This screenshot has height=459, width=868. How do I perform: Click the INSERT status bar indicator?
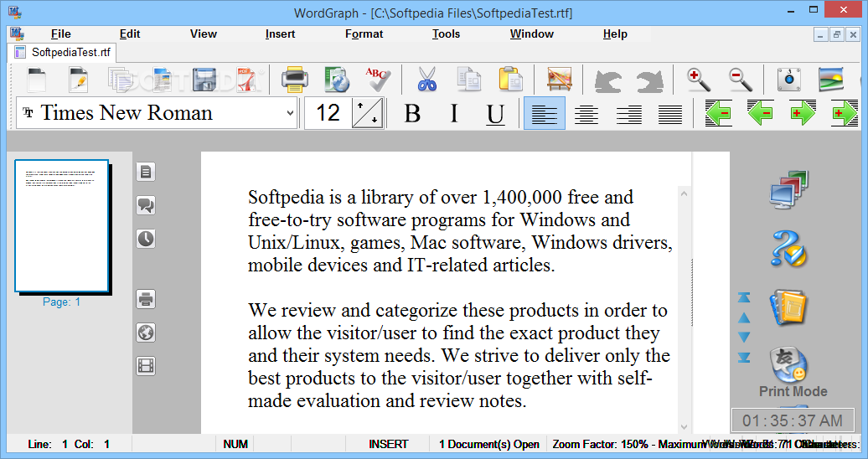(389, 444)
